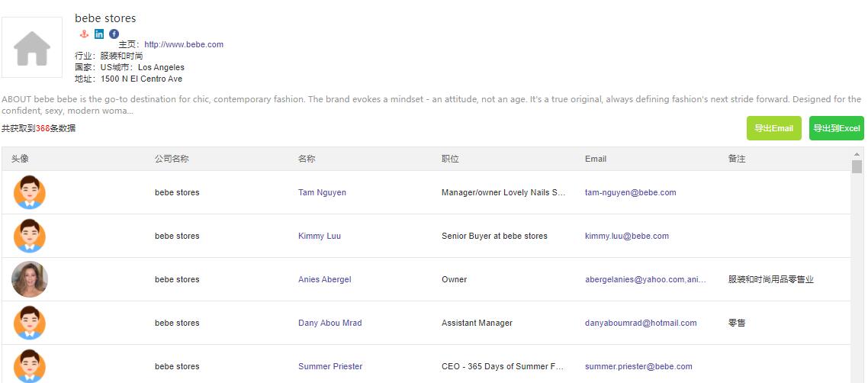
Task: Click the Email column header
Action: click(595, 159)
